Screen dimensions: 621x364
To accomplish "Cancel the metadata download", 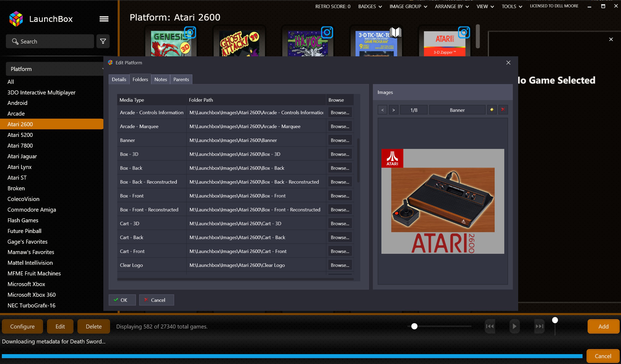I will (x=603, y=356).
